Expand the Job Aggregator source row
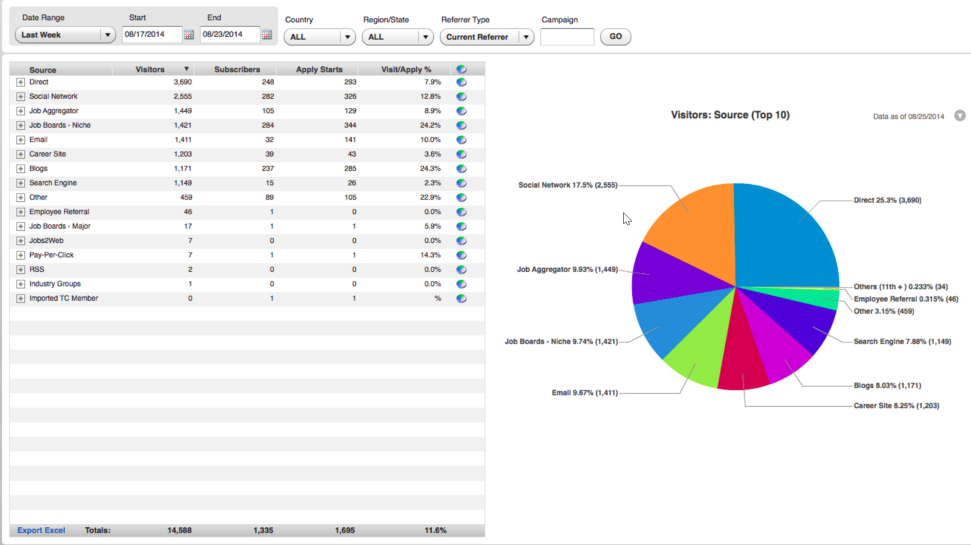971x545 pixels. 20,111
